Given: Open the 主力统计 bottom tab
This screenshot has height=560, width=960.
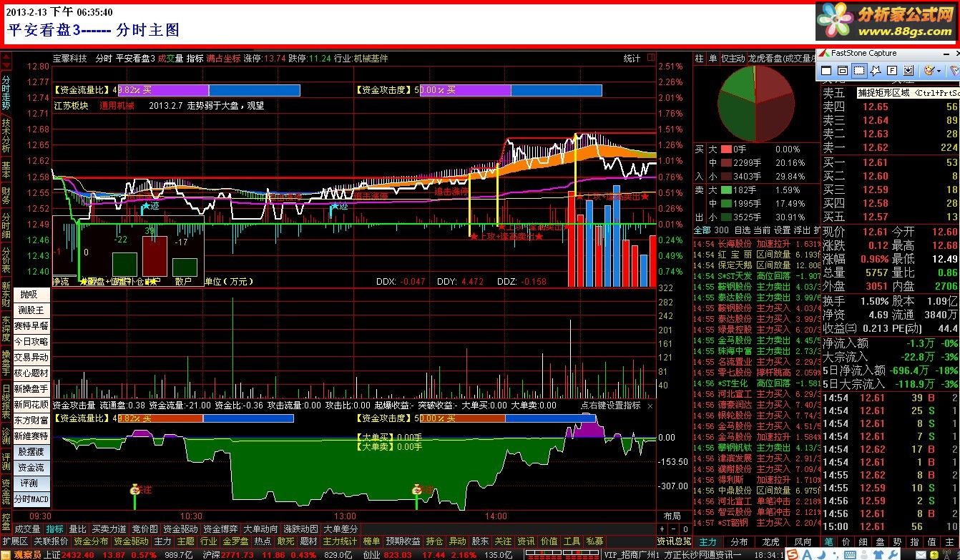Looking at the screenshot, I should point(341,541).
